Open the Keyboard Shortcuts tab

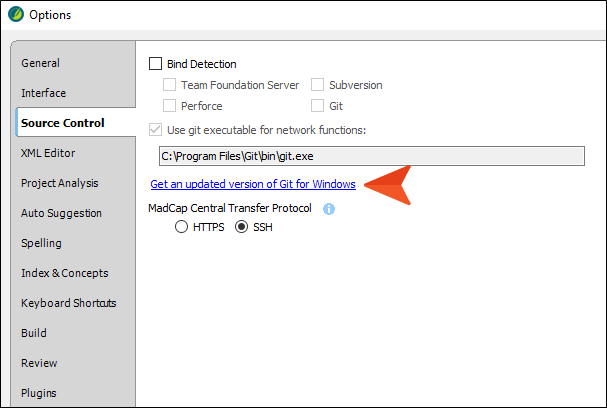pyautogui.click(x=69, y=303)
